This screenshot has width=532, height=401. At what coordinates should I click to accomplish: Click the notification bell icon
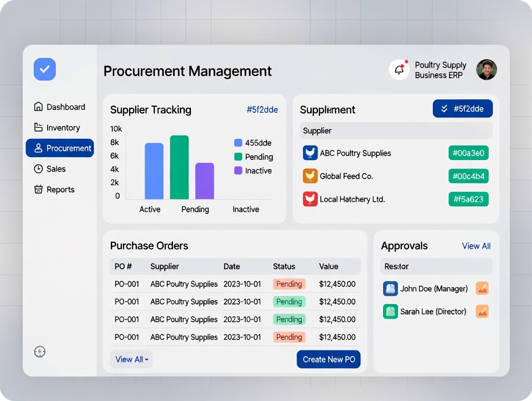pyautogui.click(x=399, y=70)
